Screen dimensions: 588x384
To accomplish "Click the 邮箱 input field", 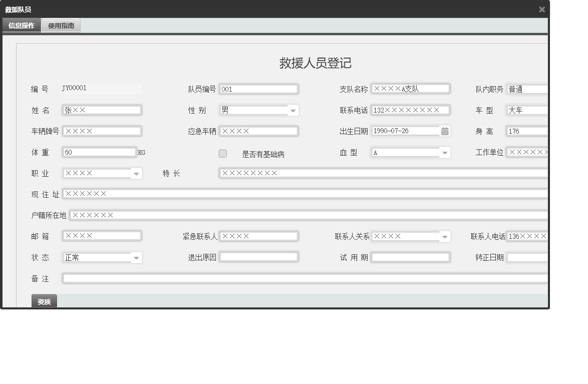I will coord(102,235).
